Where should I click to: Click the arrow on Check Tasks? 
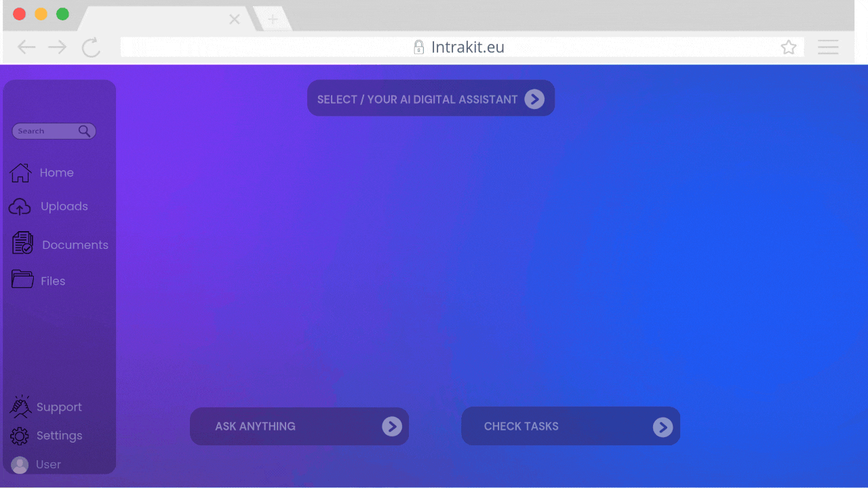click(663, 427)
